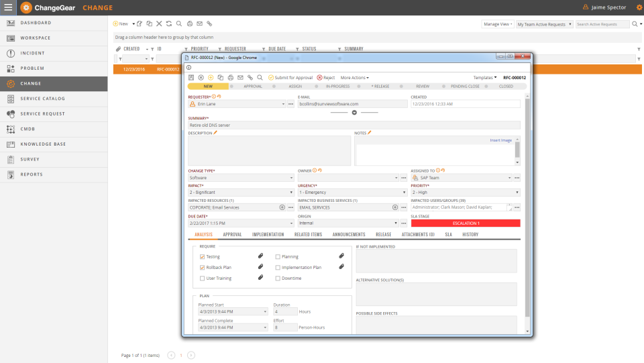Uncheck the Testing checkbox
This screenshot has width=644, height=363.
[202, 256]
